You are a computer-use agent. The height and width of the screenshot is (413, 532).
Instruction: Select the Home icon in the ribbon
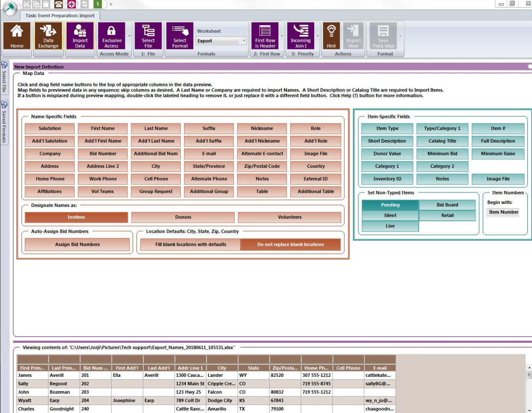point(16,36)
